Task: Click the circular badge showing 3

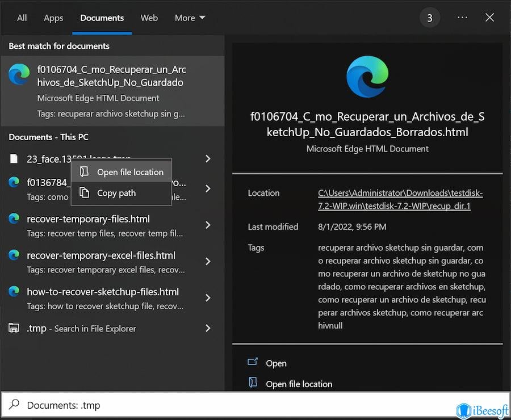Action: pos(429,18)
